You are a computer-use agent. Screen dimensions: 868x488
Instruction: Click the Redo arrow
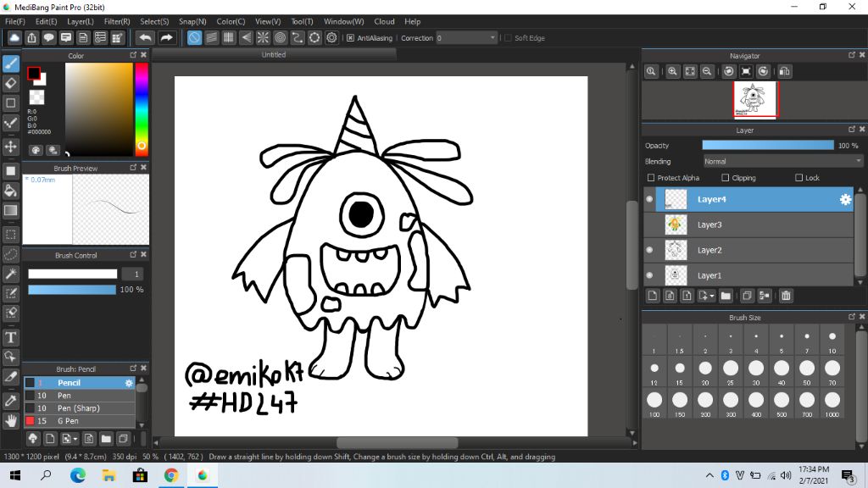click(x=166, y=37)
